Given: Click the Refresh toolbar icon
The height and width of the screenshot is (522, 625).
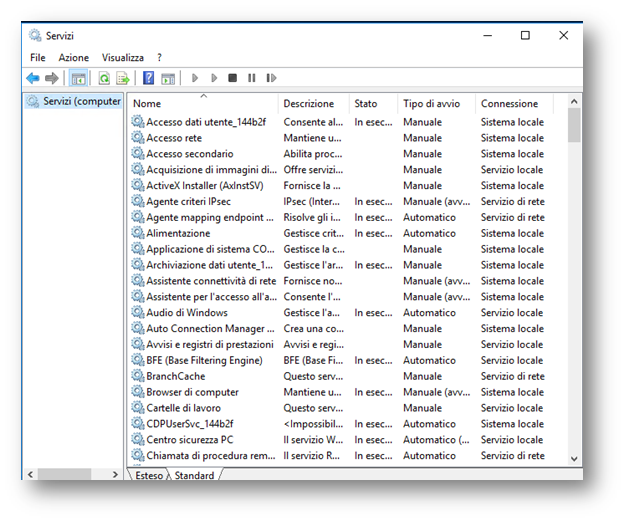Looking at the screenshot, I should click(x=104, y=78).
